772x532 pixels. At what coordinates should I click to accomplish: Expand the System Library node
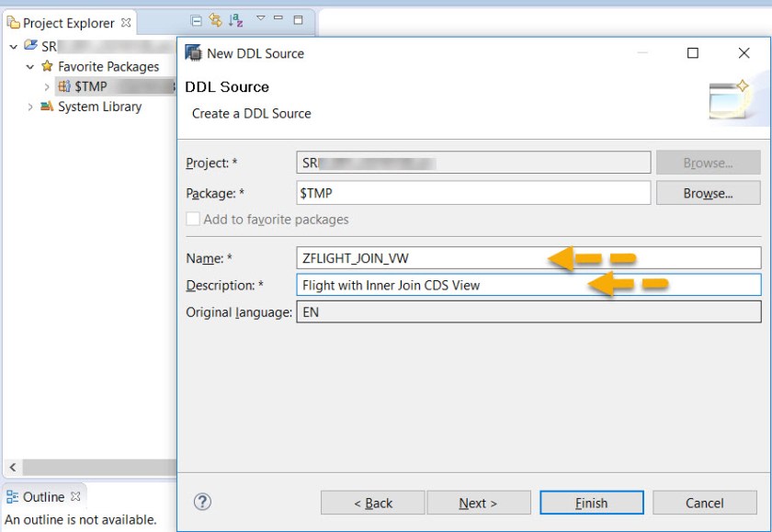pos(30,107)
